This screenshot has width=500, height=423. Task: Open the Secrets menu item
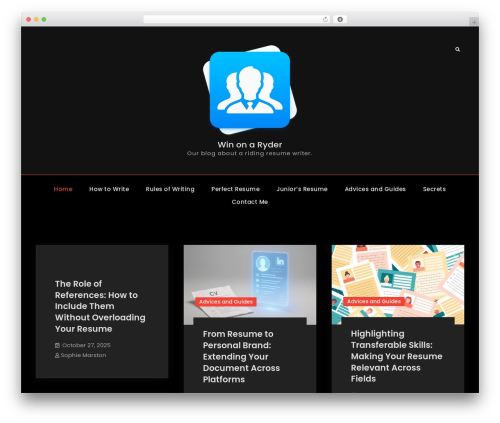point(434,189)
